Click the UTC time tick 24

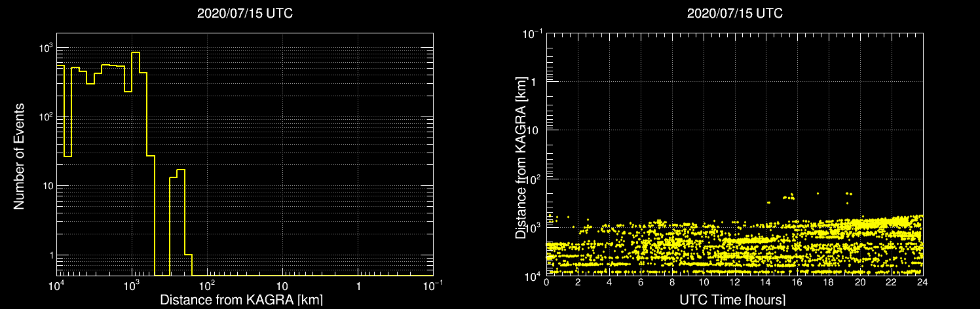(x=922, y=282)
